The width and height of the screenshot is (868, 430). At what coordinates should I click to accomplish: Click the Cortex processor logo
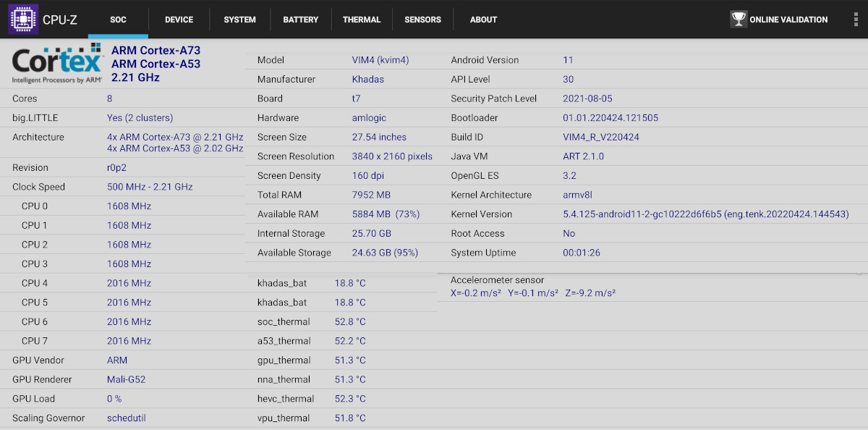pyautogui.click(x=57, y=65)
